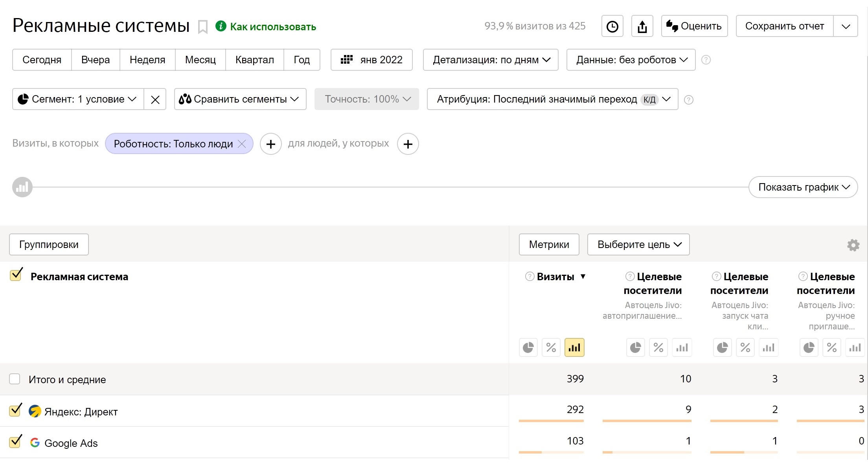Select Квартал period
Image resolution: width=868 pixels, height=472 pixels.
pyautogui.click(x=255, y=60)
